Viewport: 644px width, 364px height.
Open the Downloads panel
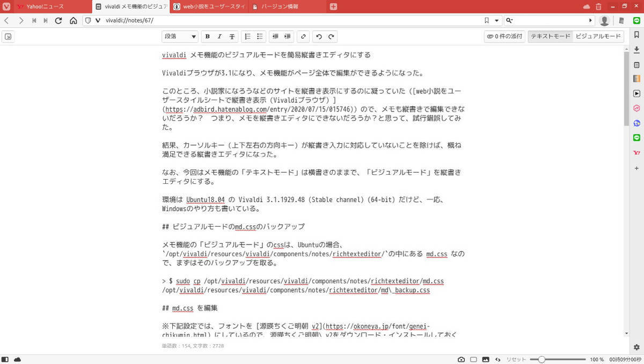(x=636, y=50)
